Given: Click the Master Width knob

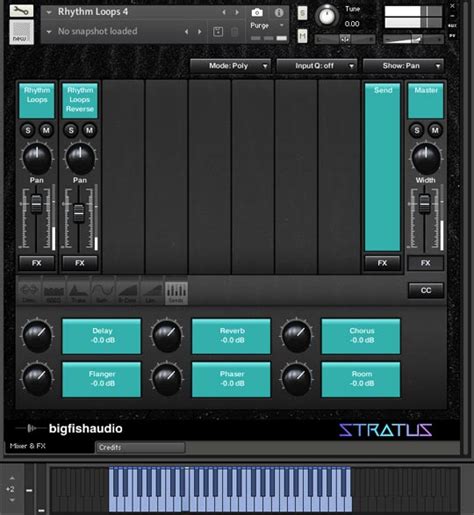Looking at the screenshot, I should [426, 159].
